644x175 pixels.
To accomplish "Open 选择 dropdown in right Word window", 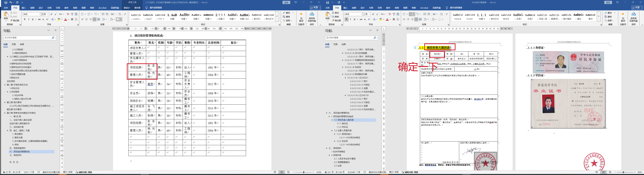I will [609, 20].
